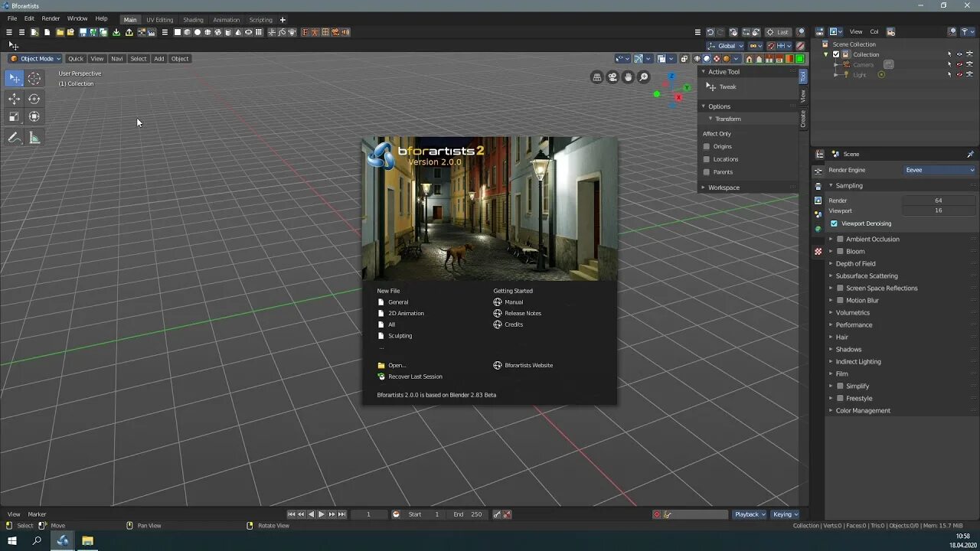Open the Render menu

coord(51,18)
